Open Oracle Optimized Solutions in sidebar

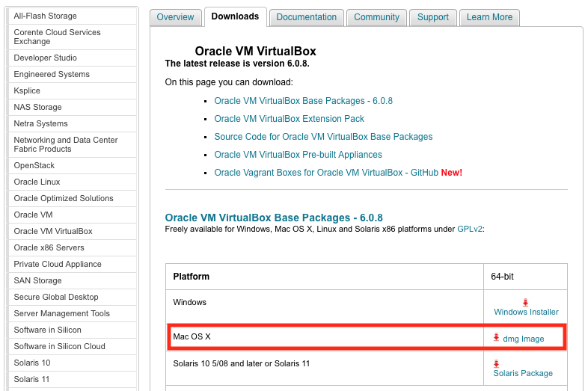coord(72,199)
